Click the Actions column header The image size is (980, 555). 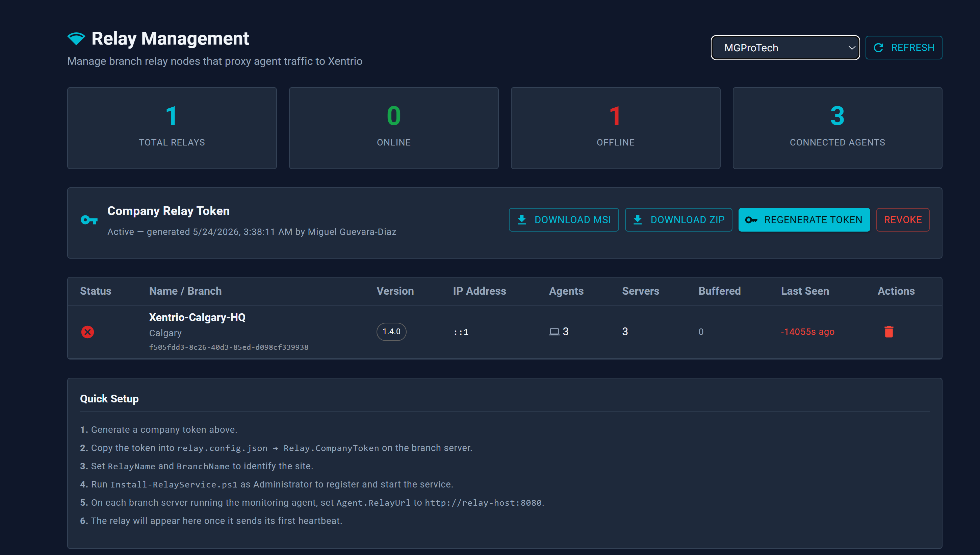coord(896,291)
